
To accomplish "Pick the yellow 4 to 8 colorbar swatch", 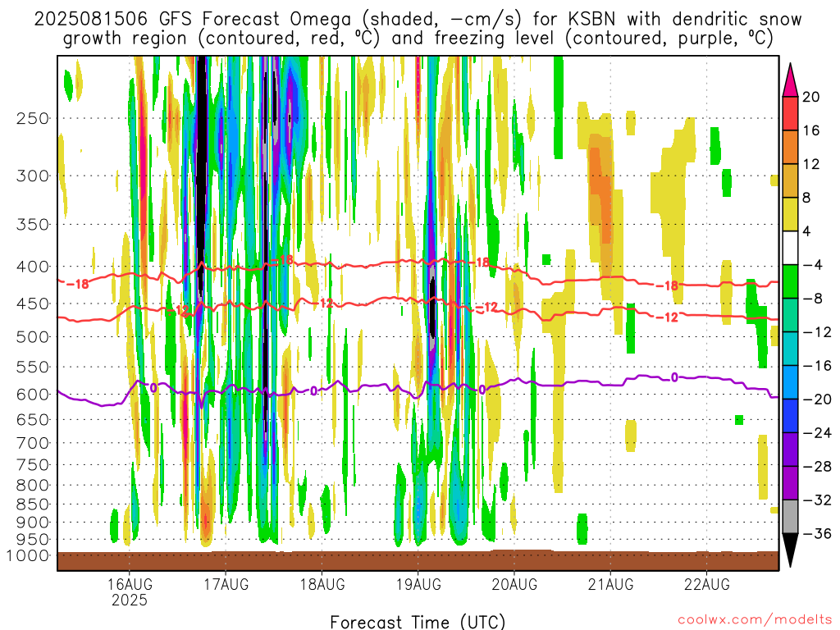I will point(790,215).
